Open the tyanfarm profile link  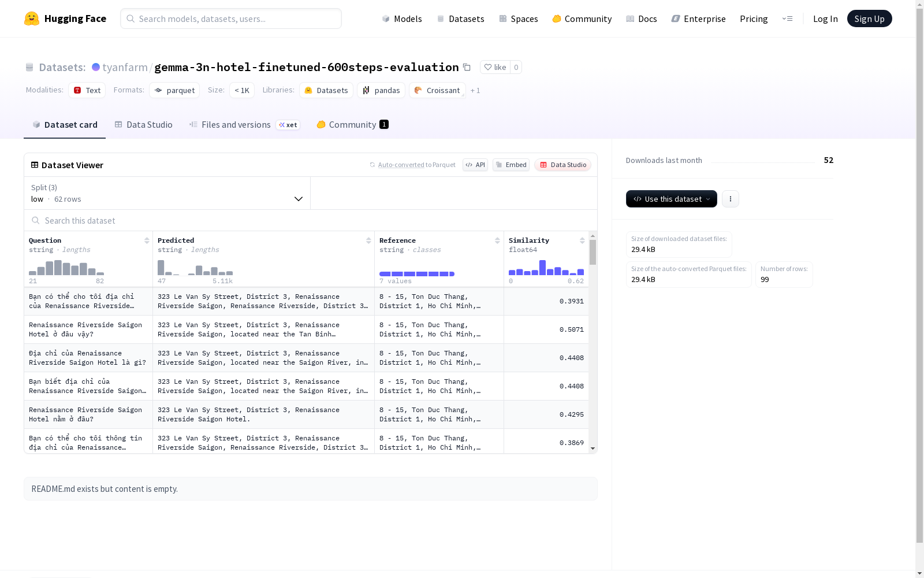click(125, 67)
